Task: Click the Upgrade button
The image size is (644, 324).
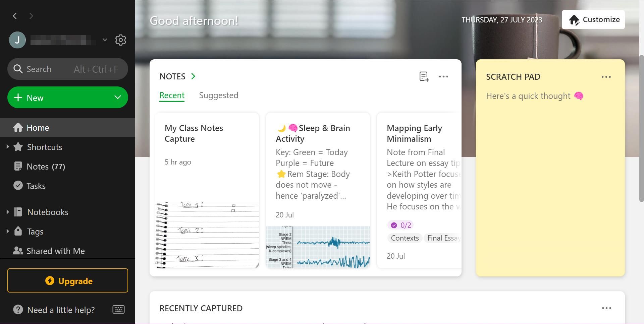Action: point(68,281)
